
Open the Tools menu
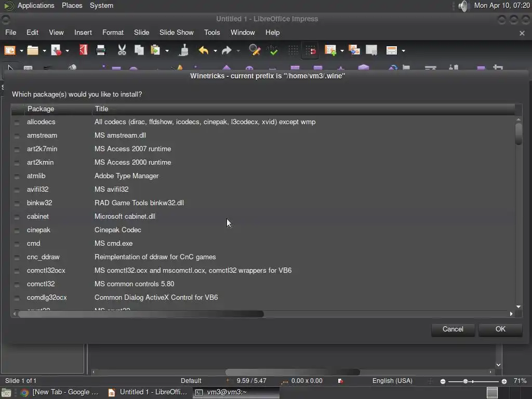point(212,33)
